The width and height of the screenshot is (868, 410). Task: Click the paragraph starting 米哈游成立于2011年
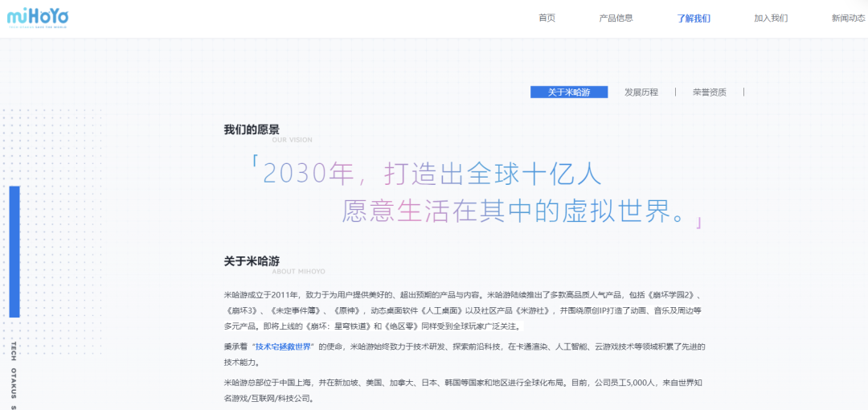(x=464, y=311)
